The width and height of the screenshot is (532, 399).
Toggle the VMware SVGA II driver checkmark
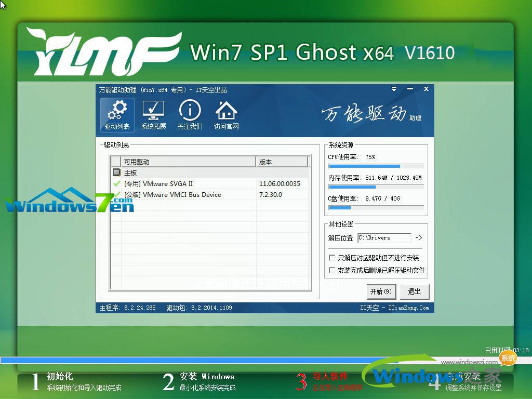point(115,183)
